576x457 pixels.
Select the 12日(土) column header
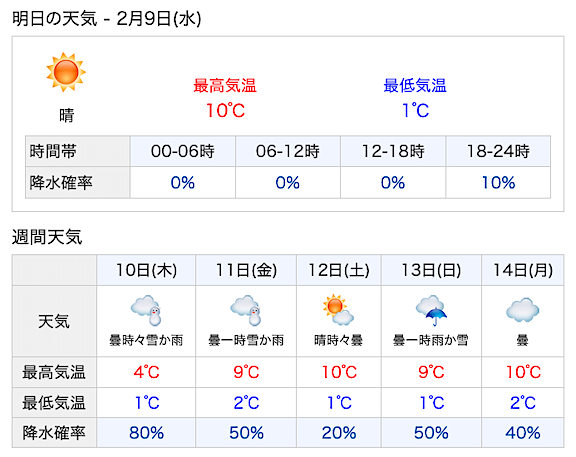coord(339,270)
